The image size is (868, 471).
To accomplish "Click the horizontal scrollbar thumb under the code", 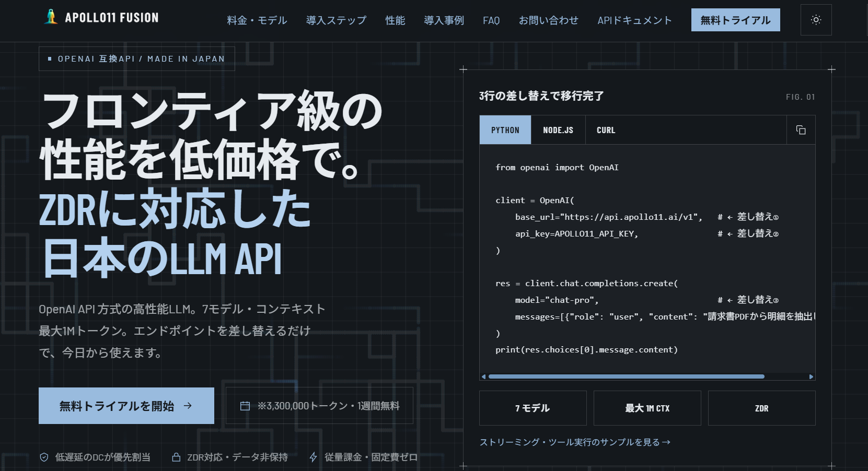I will tap(626, 376).
